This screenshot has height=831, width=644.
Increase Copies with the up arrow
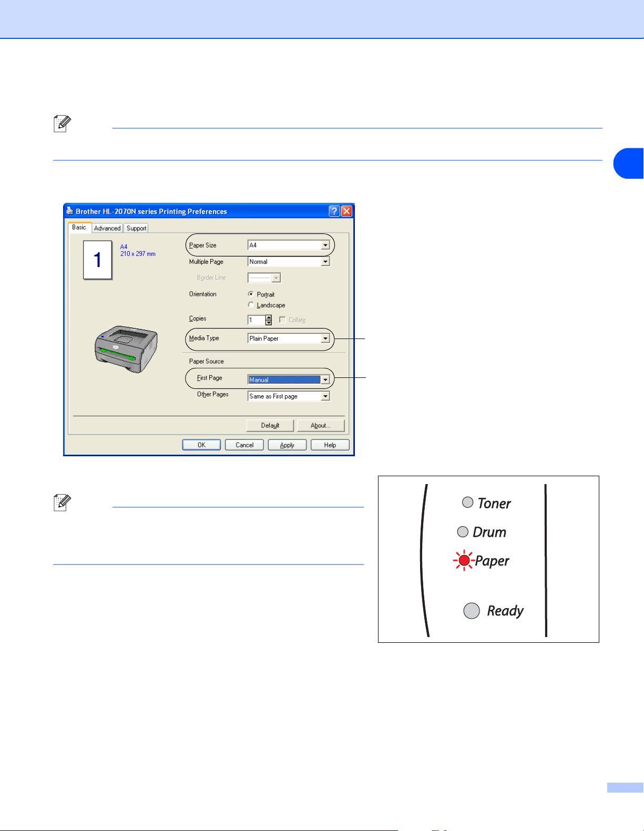(269, 317)
